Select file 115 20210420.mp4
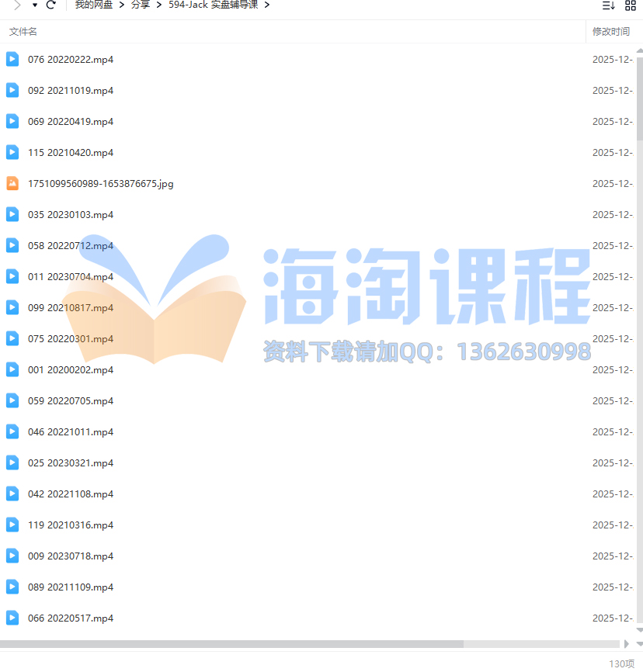Viewport: 643px width, 672px height. click(x=71, y=152)
